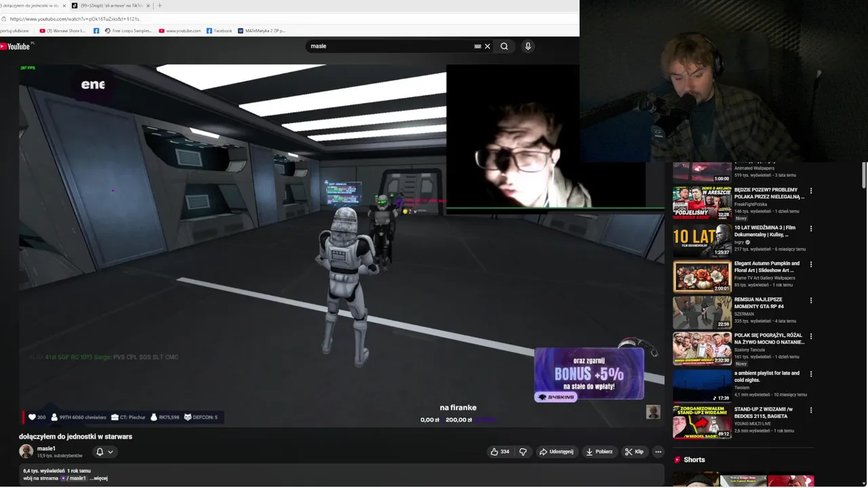The width and height of the screenshot is (868, 488).
Task: Open options menu for 'BĘDZIE POZEW?' video
Action: [810, 191]
